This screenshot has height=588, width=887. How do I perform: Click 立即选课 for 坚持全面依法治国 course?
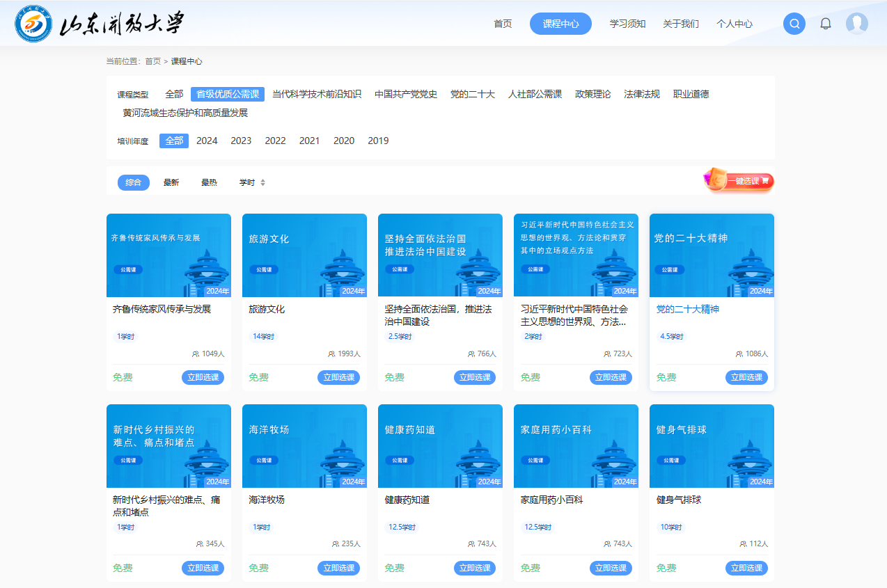(x=475, y=377)
